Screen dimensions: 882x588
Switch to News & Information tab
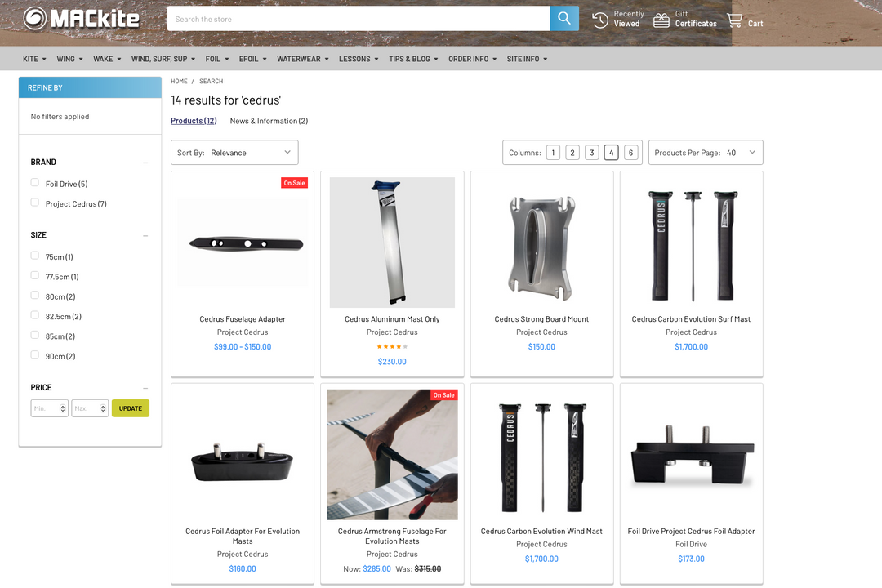click(x=269, y=121)
